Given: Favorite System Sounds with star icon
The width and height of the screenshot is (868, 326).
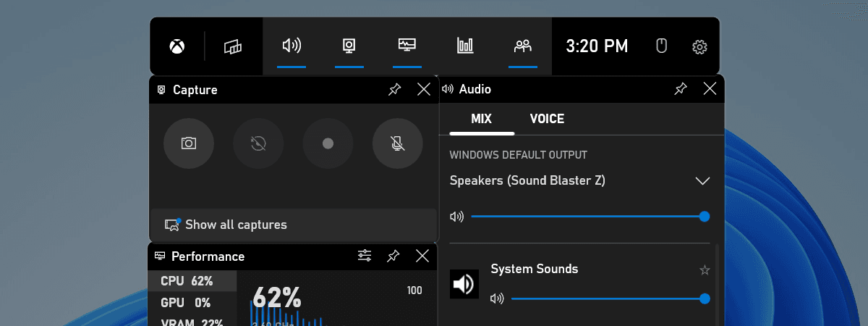Looking at the screenshot, I should (705, 270).
